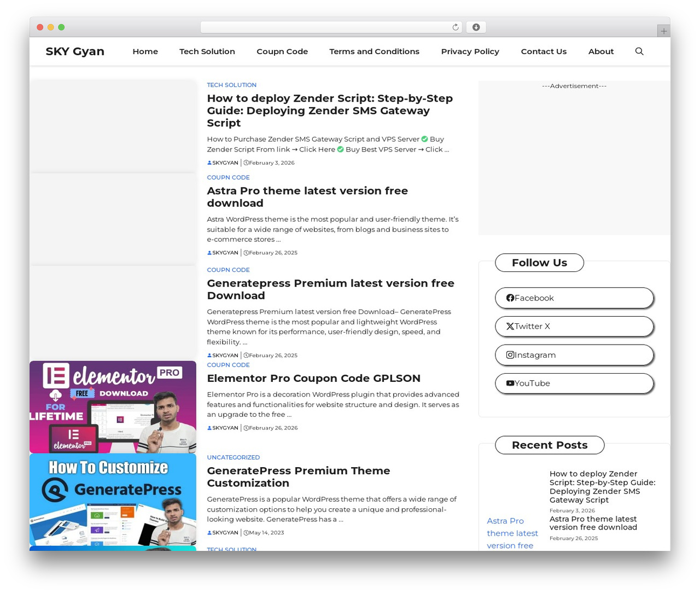Click TECH SOLUTION category above Zender post
The height and width of the screenshot is (593, 700).
(231, 85)
